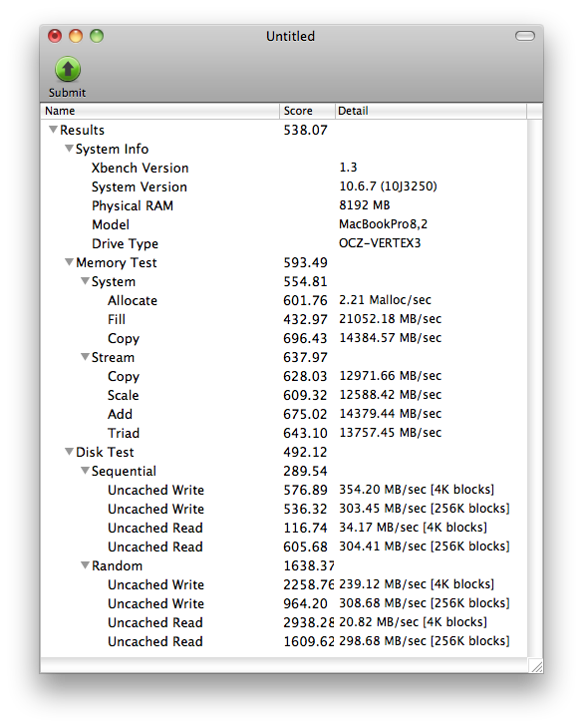Viewport: 583px width, 728px height.
Task: Click the 2.21 Malloc/sec detail
Action: tap(385, 300)
